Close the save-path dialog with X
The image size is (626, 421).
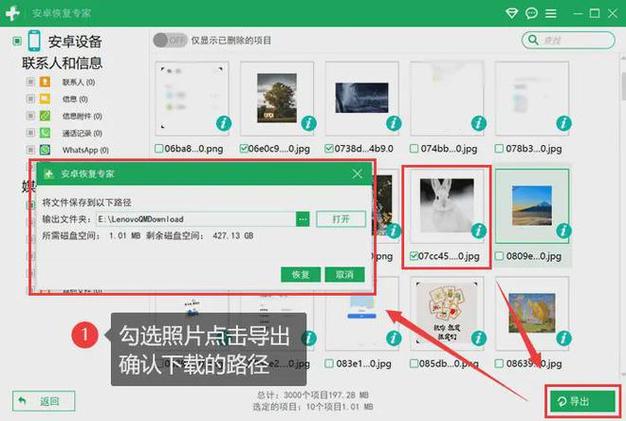(x=357, y=174)
